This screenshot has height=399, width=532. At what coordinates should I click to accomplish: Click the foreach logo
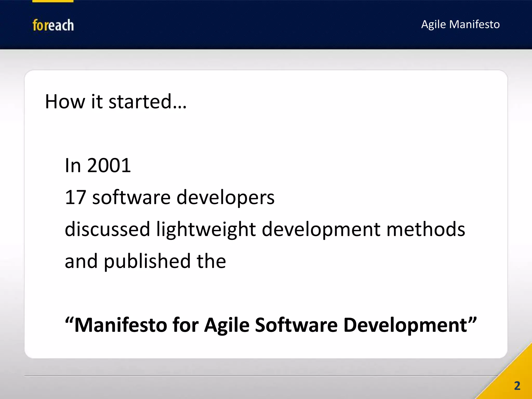click(x=53, y=25)
